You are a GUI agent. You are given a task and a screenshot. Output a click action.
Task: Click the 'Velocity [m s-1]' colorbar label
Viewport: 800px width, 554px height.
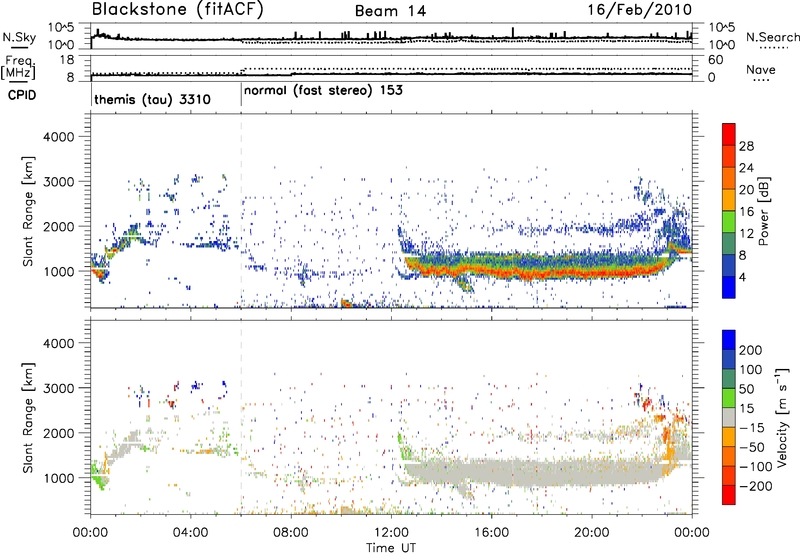click(782, 417)
